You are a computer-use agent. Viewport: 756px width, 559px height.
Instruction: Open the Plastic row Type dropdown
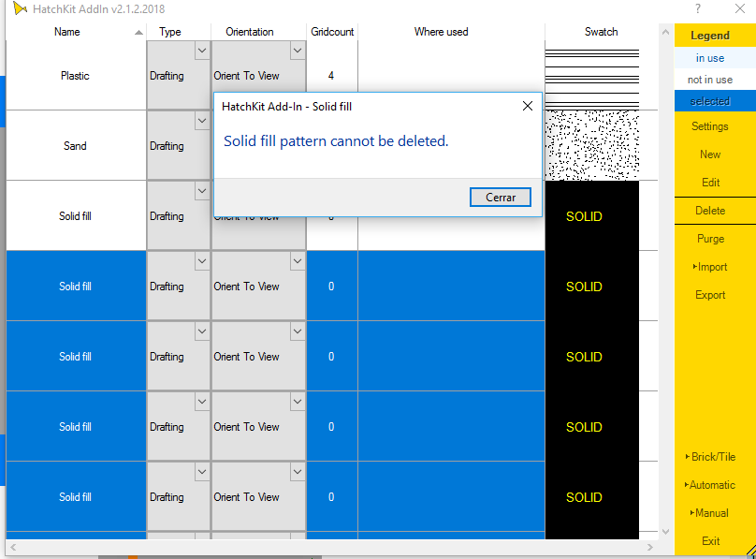click(202, 51)
